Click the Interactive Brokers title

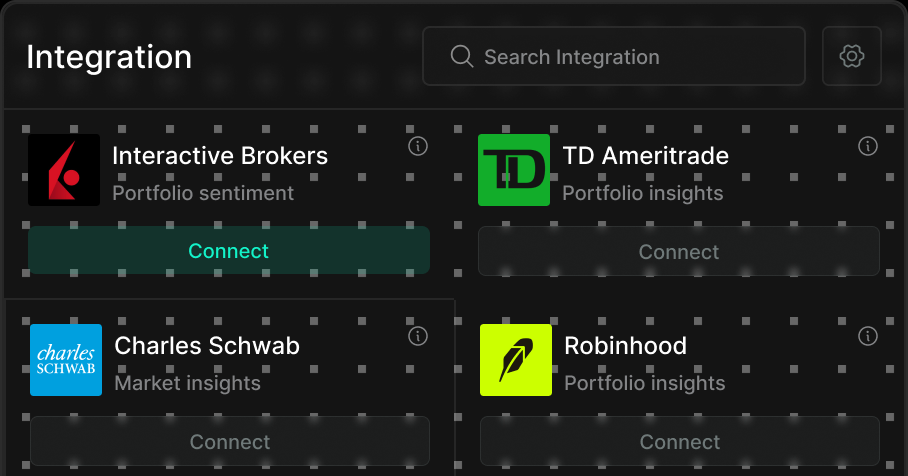tap(220, 156)
